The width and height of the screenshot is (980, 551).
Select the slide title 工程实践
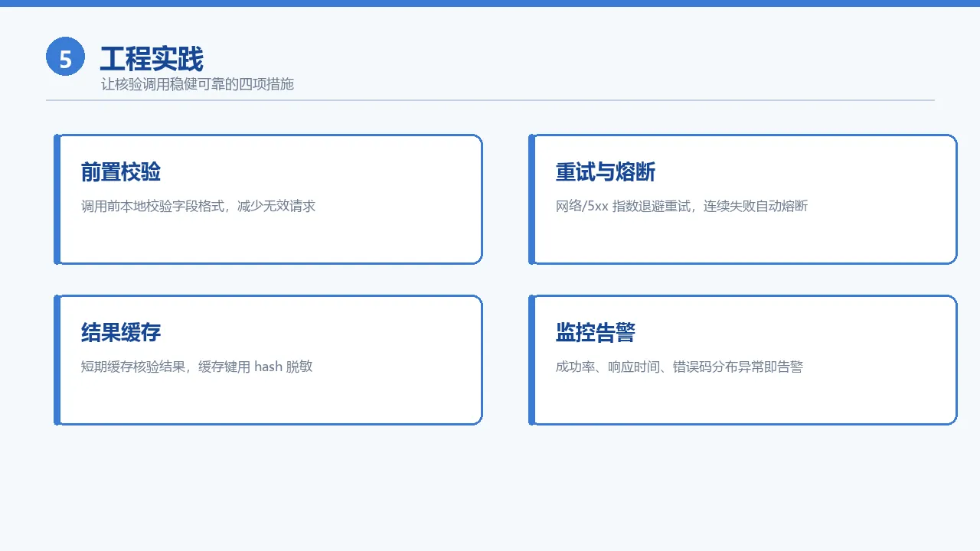[x=152, y=59]
